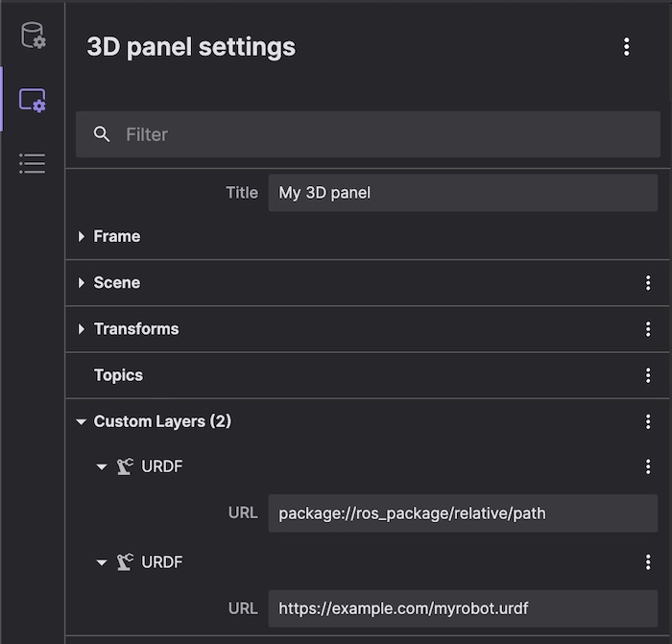Expand the Transforms section
The height and width of the screenshot is (644, 672).
(83, 329)
